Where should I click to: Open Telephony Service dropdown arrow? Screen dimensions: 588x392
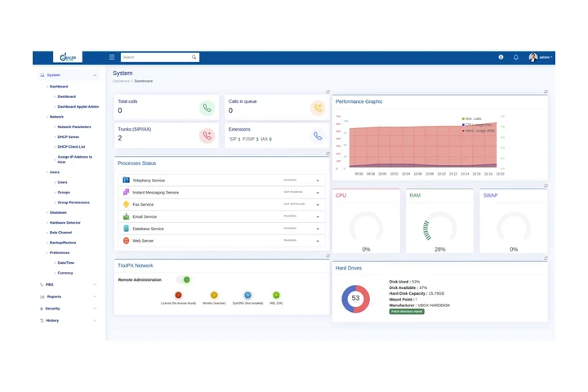[x=317, y=180]
